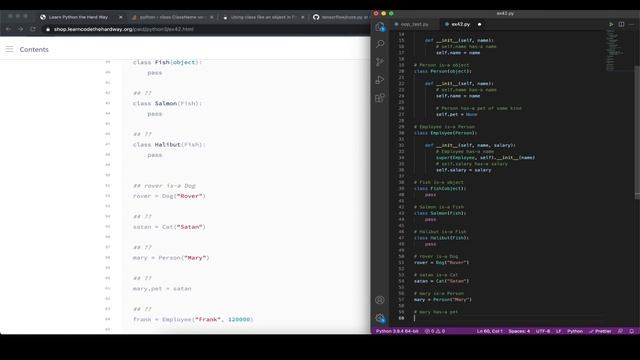640x360 pixels.
Task: Open the notifications bell in status bar
Action: pos(631,331)
